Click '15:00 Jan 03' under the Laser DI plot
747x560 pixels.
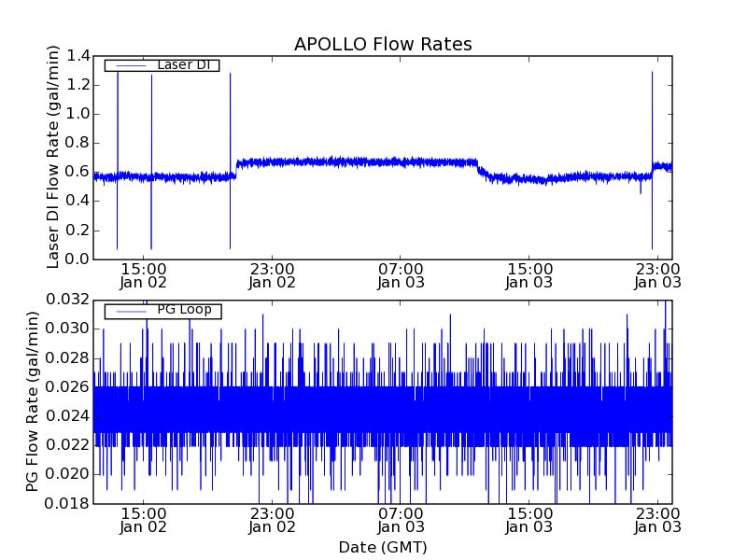tap(529, 276)
